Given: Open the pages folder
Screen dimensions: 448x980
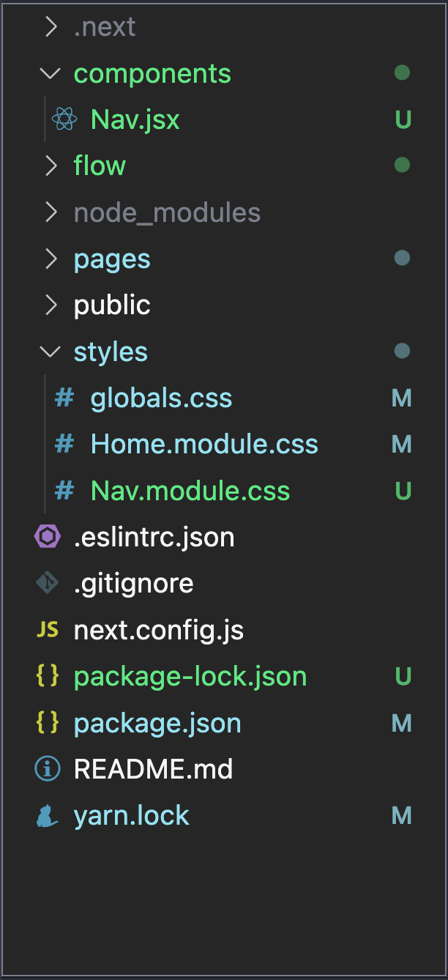Looking at the screenshot, I should (112, 259).
